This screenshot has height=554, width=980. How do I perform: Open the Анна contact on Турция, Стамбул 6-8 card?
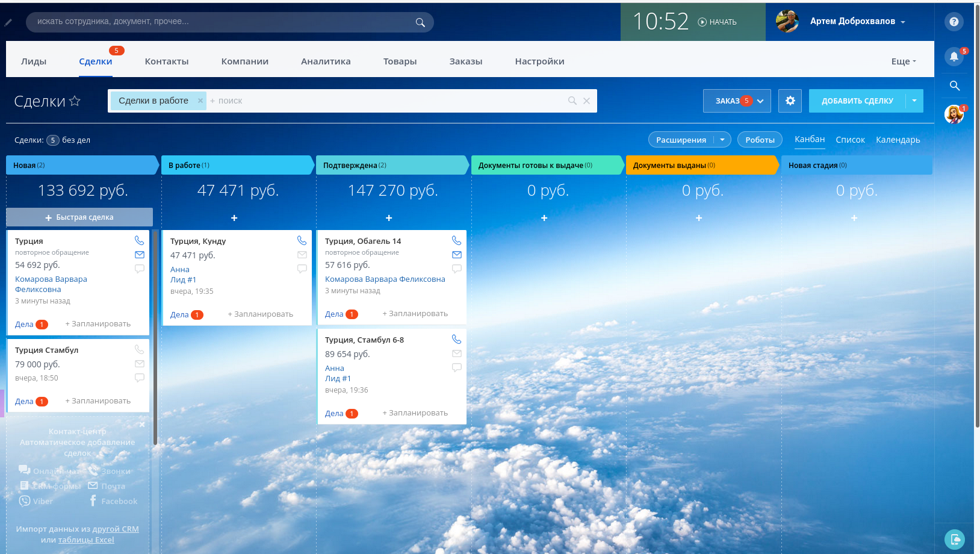point(335,369)
